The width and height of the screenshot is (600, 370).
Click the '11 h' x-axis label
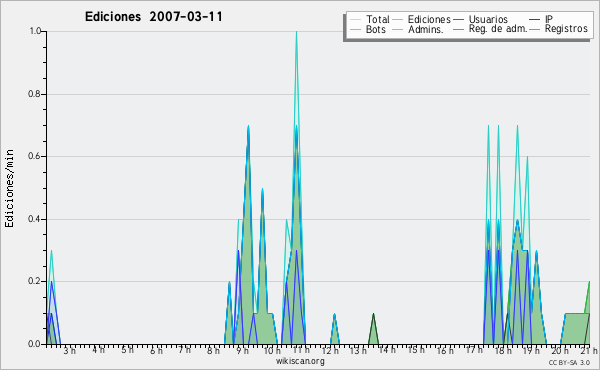301,350
